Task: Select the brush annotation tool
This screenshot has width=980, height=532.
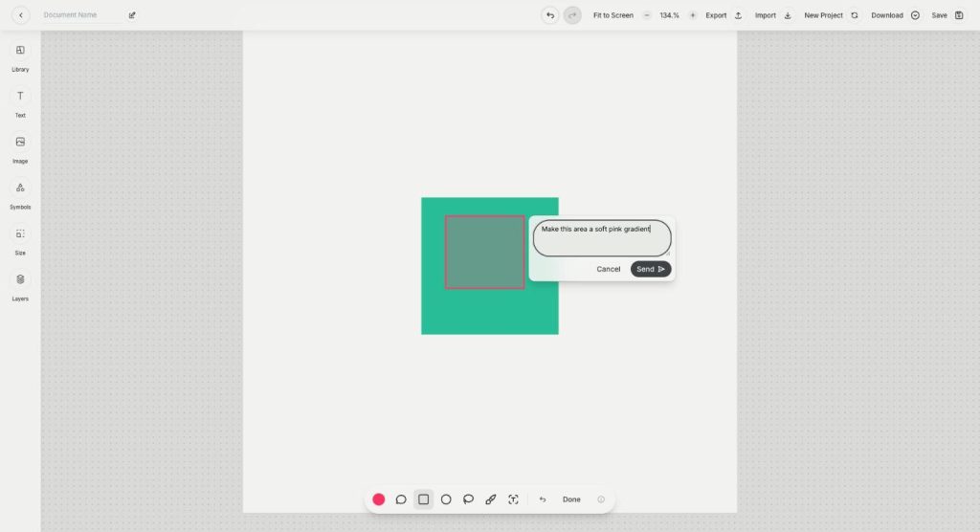Action: (491, 499)
